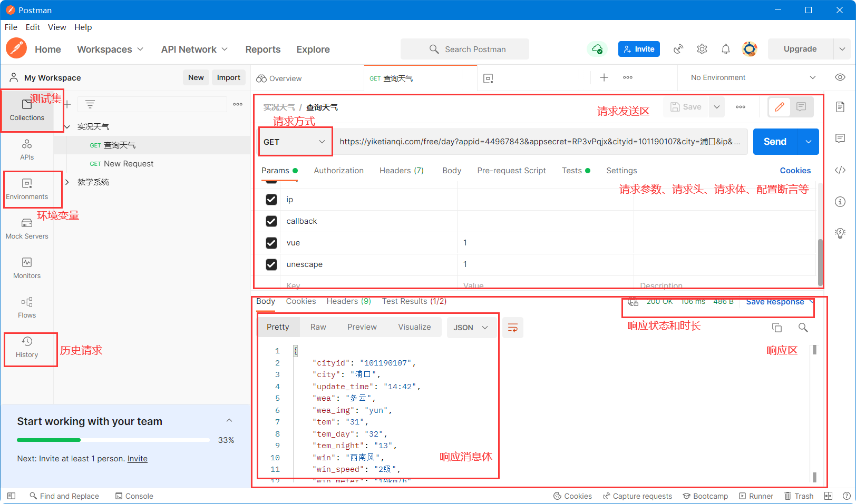The width and height of the screenshot is (856, 504).
Task: Click the edit pencil icon
Action: (x=780, y=107)
